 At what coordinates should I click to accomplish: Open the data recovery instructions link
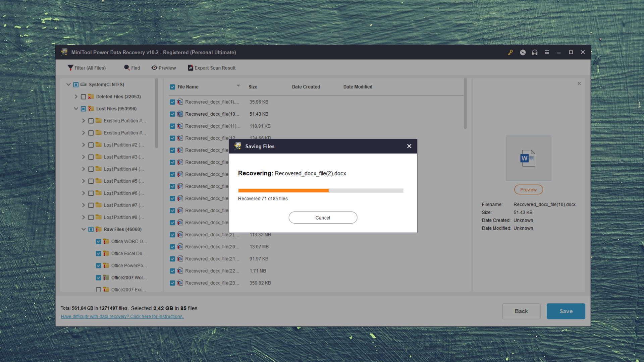(122, 316)
